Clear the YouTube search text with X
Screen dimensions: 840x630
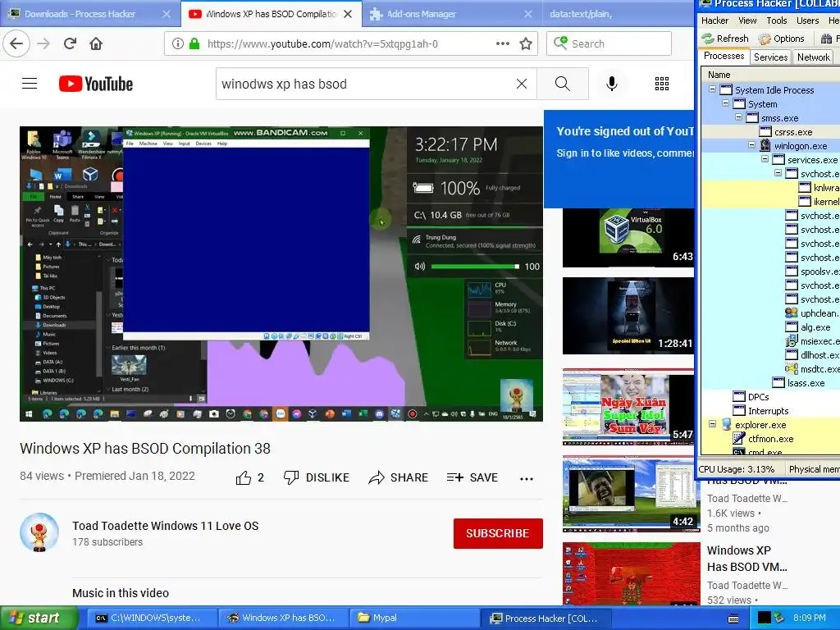point(521,84)
